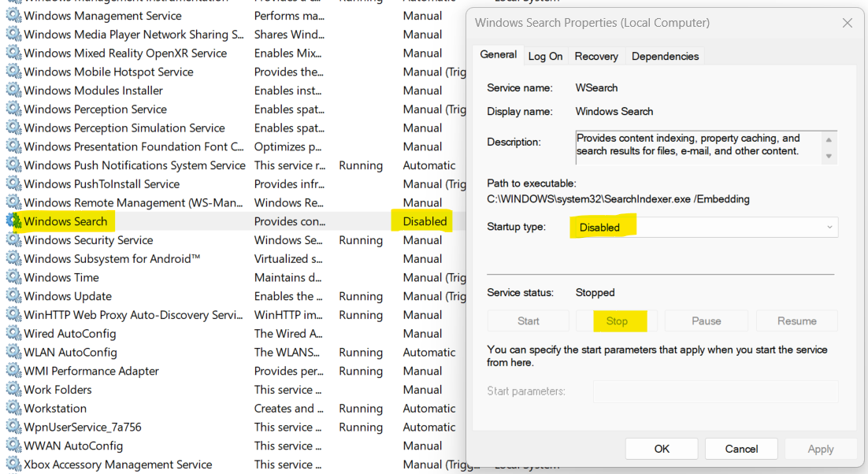Click gear icon of Windows Media Player Network Sharing
This screenshot has height=474, width=868.
point(14,35)
